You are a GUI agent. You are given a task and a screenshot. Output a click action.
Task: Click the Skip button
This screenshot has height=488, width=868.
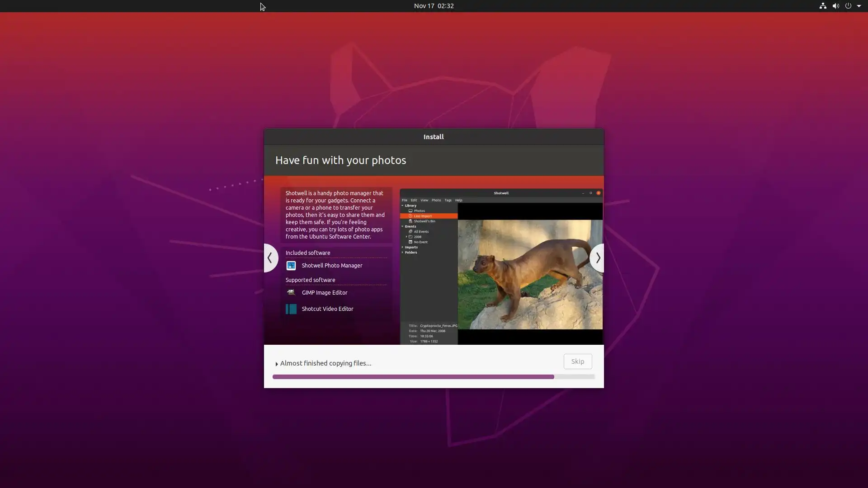pos(577,361)
